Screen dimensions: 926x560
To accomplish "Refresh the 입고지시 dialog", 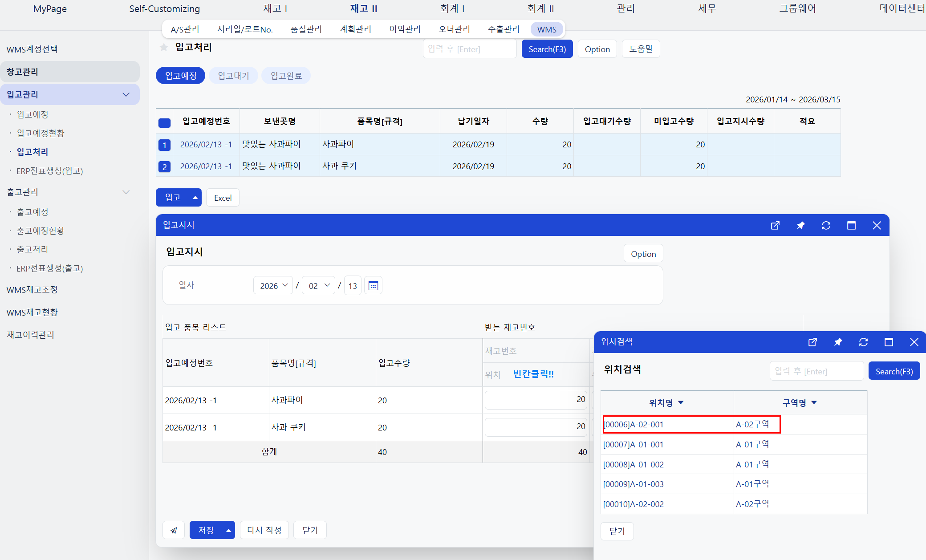I will (826, 225).
